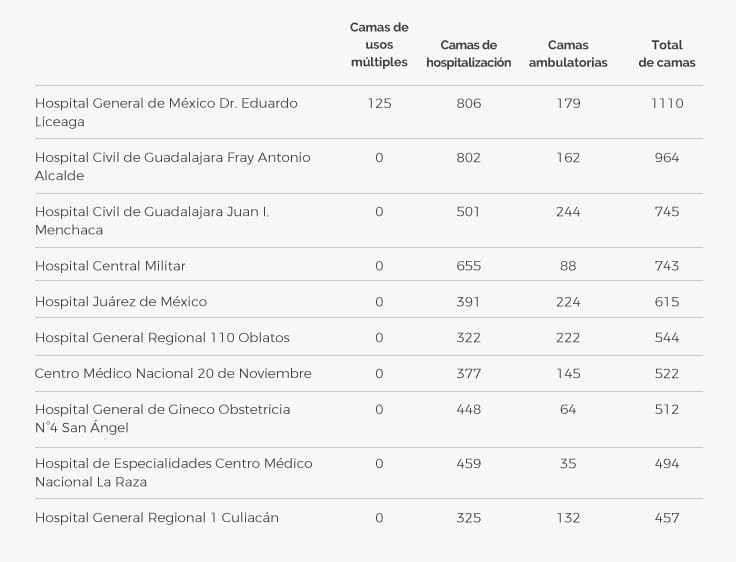Select Hospital Civil de Guadalajara Juan I. Menchaca
Image resolution: width=736 pixels, height=562 pixels.
152,221
